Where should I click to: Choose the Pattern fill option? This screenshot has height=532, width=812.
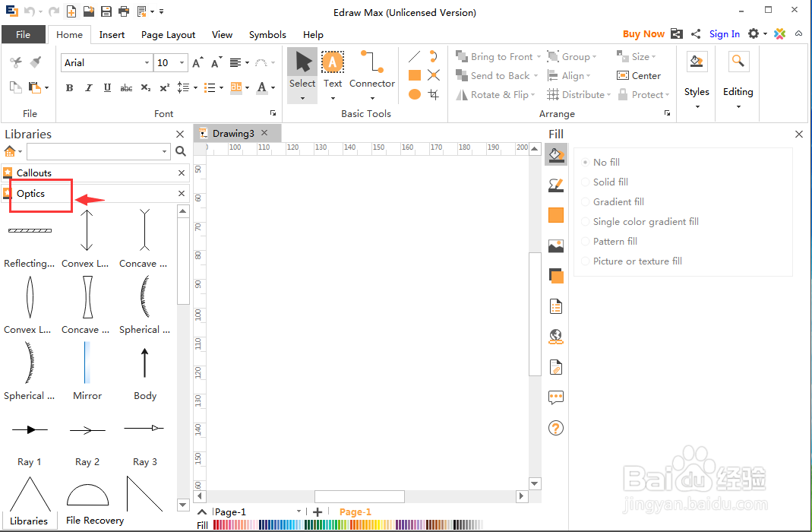click(609, 241)
